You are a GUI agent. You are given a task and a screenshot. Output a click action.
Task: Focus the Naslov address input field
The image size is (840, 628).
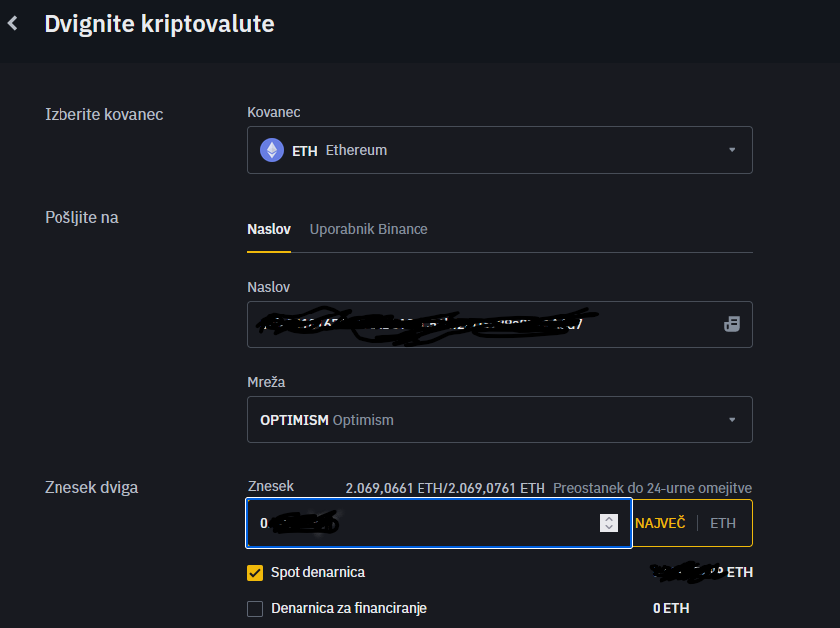(x=499, y=324)
